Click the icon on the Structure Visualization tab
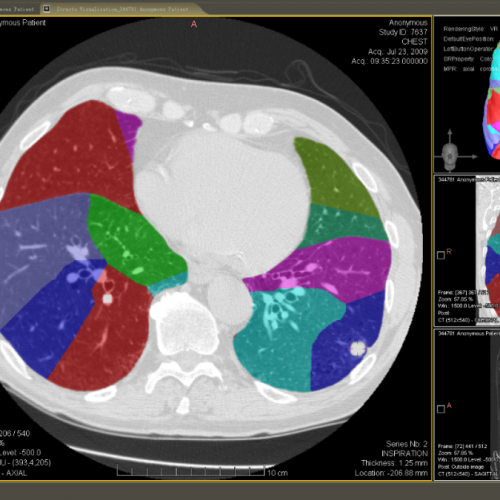Viewport: 500px width, 500px height. [x=47, y=9]
